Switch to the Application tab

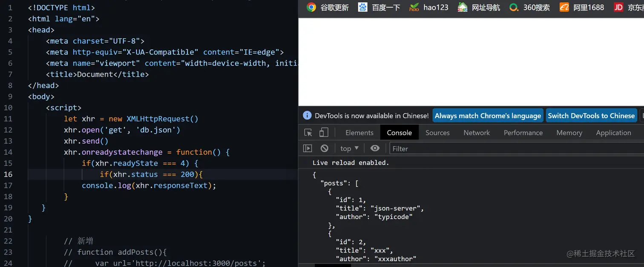tap(613, 133)
